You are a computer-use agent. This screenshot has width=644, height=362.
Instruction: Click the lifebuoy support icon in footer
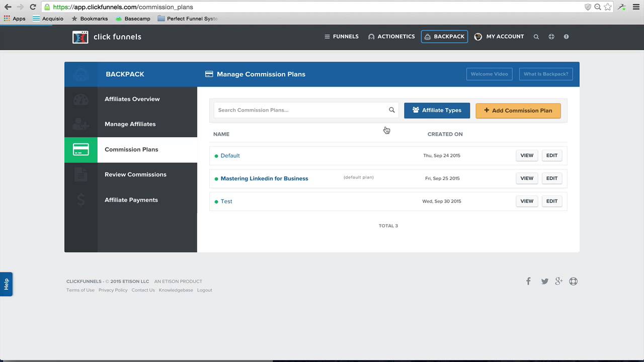tap(573, 281)
